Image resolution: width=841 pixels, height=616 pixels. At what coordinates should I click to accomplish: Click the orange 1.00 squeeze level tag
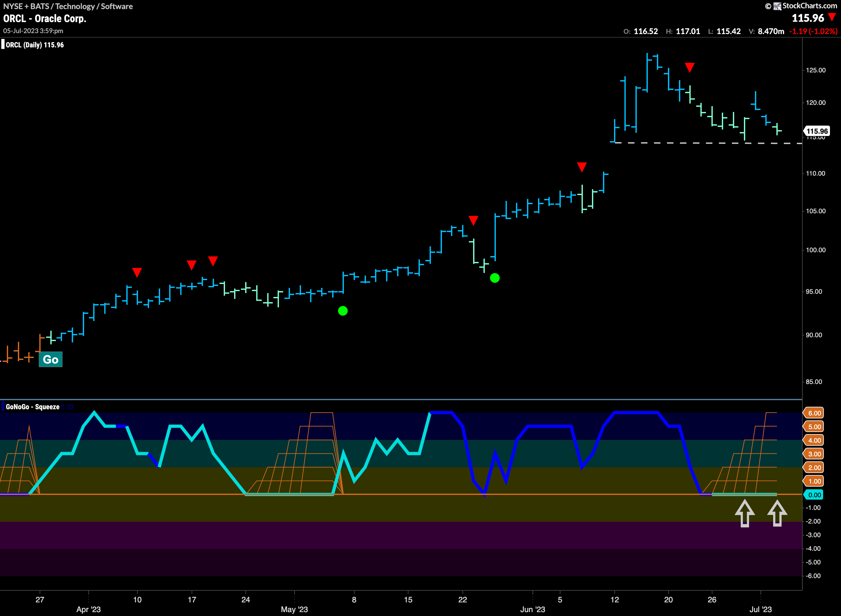813,481
